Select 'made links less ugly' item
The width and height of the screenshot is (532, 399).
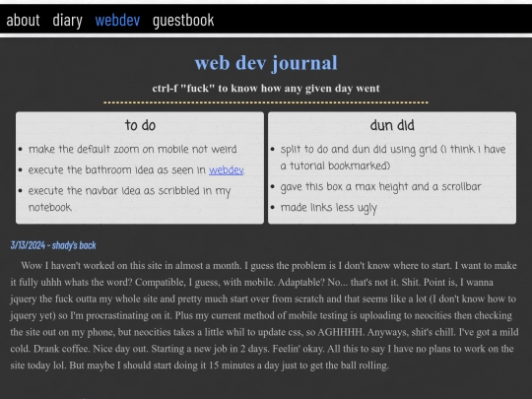(x=329, y=208)
